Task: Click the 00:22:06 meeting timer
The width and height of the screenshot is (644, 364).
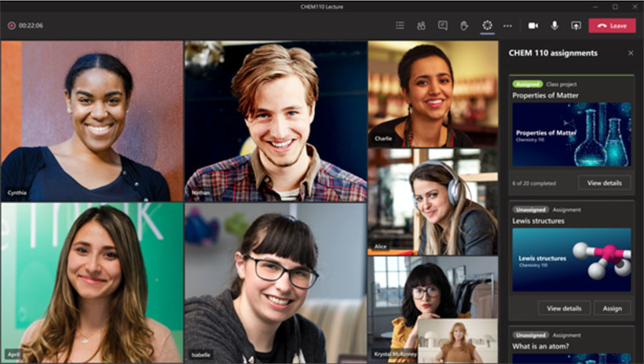Action: [x=31, y=25]
